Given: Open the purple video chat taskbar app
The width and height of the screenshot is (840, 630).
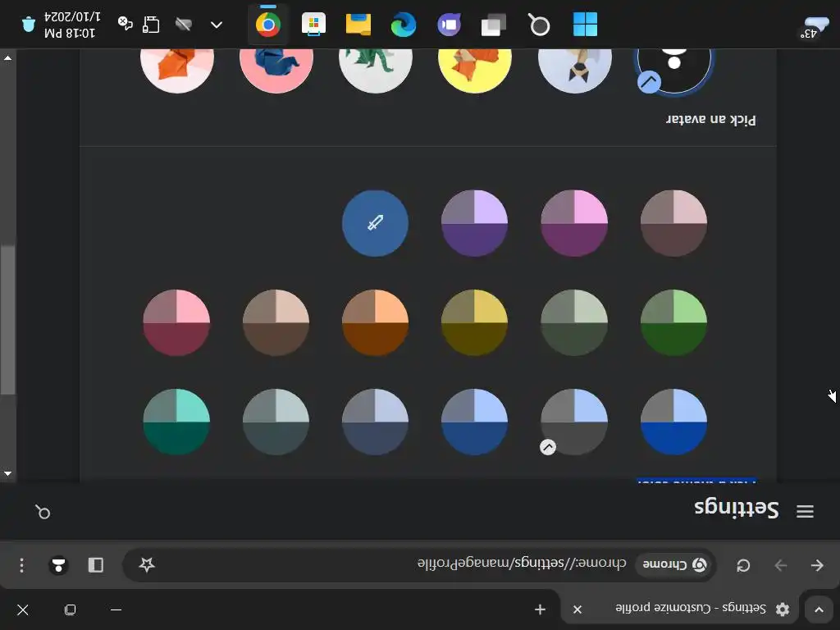Looking at the screenshot, I should click(x=449, y=25).
